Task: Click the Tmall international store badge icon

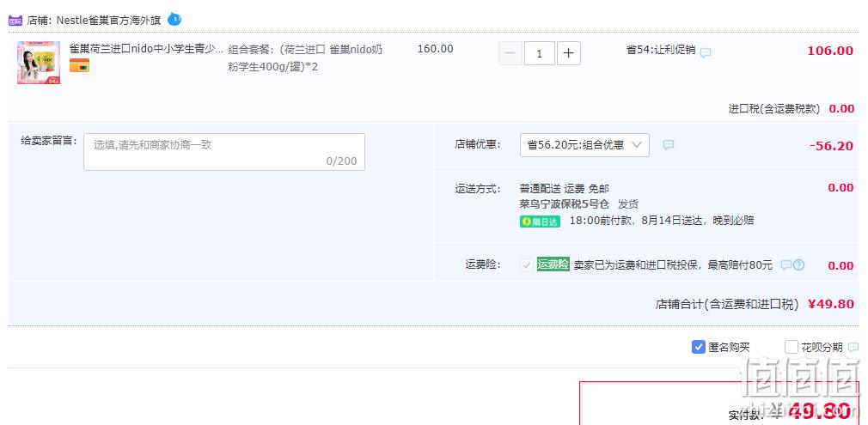Action: click(15, 21)
